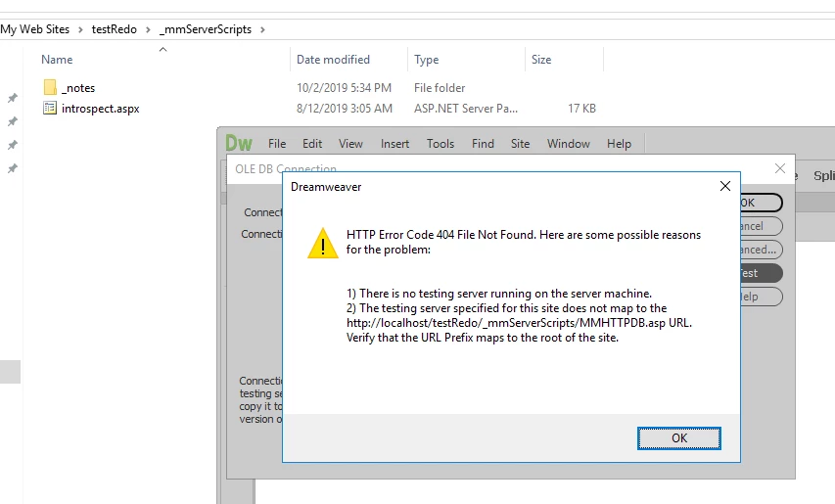835x504 pixels.
Task: Sort files by the Type column
Action: pyautogui.click(x=427, y=60)
